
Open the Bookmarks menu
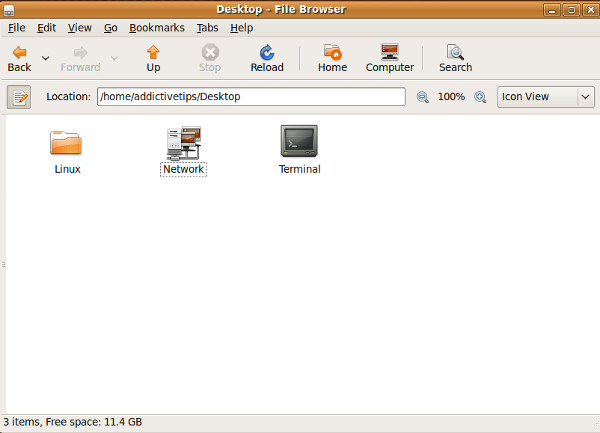tap(157, 28)
